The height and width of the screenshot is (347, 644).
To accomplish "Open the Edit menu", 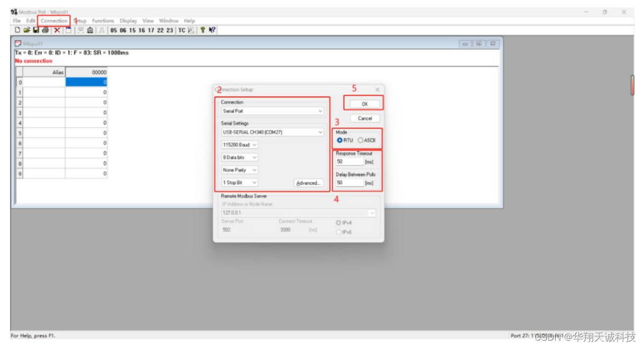I will point(31,21).
